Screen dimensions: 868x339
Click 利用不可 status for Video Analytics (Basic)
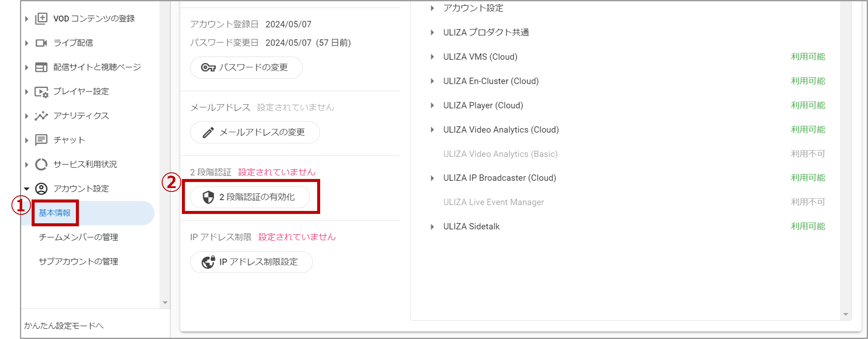(x=808, y=154)
